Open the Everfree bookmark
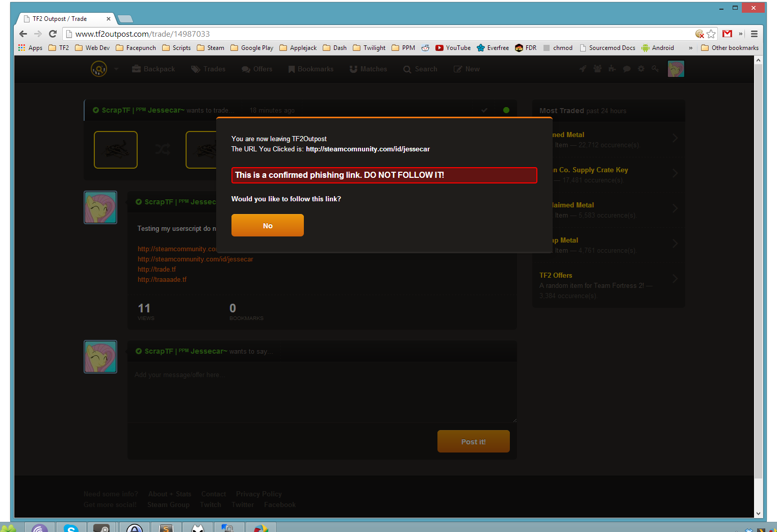 click(493, 48)
